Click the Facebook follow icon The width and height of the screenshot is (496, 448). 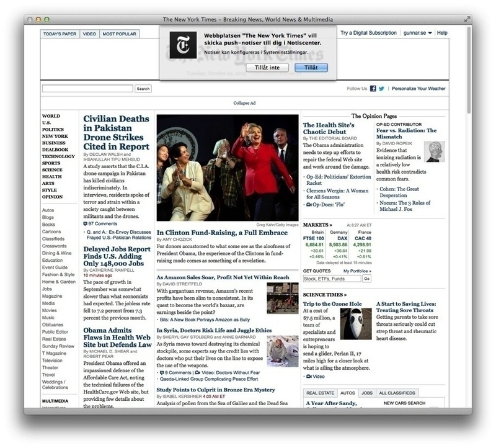coord(373,89)
